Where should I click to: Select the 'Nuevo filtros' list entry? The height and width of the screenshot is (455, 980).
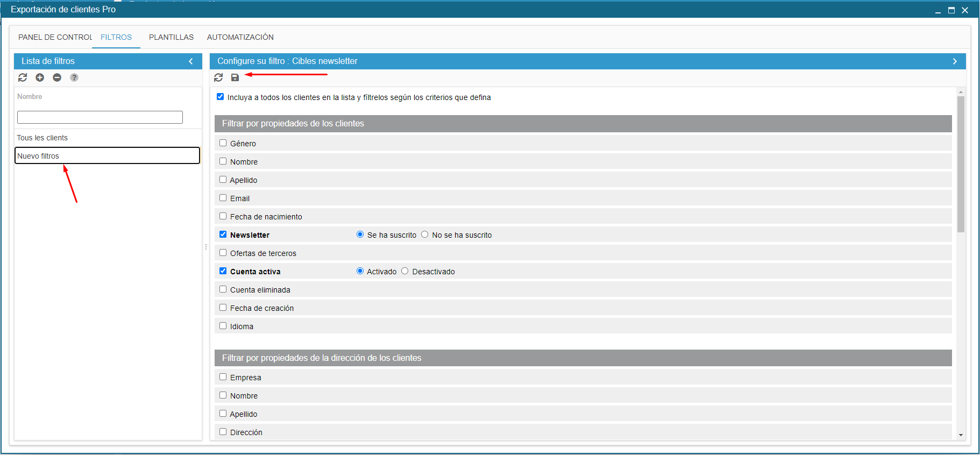tap(107, 156)
